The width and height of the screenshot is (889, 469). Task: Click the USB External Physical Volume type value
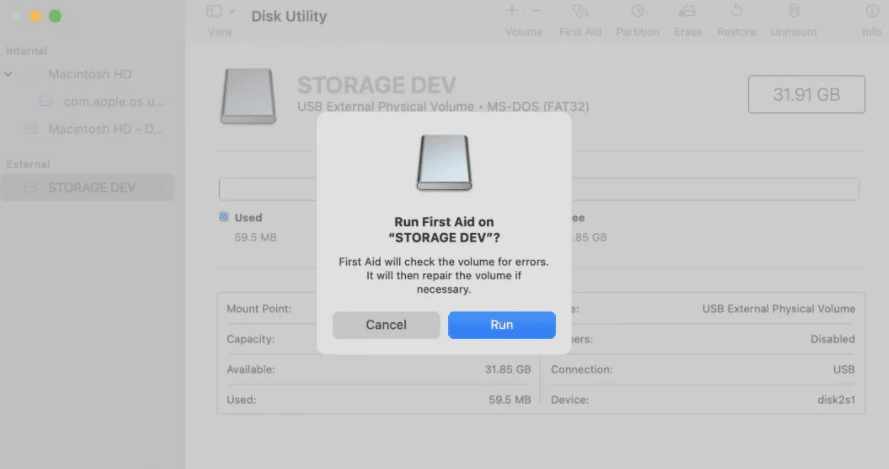[x=778, y=309]
